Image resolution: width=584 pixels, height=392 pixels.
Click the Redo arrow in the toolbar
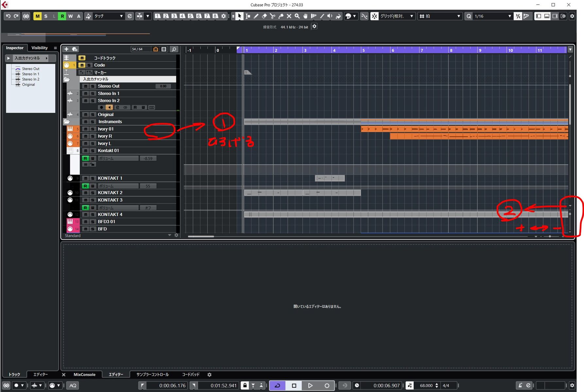[16, 16]
